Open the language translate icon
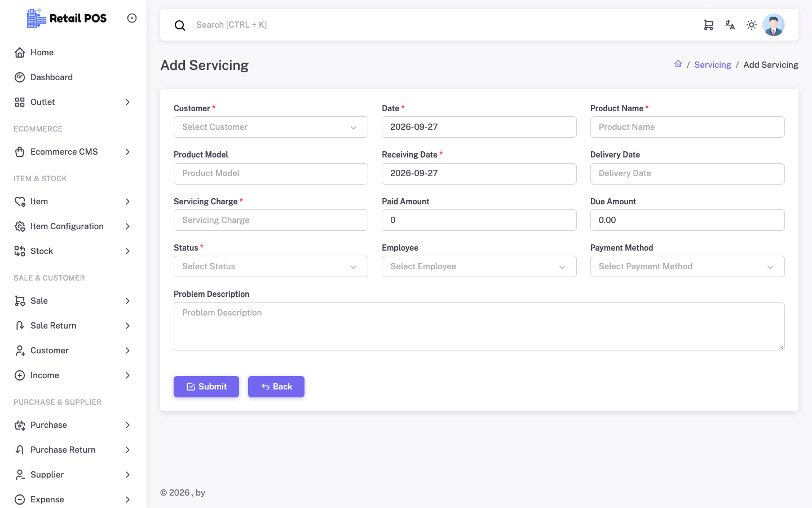Viewport: 812px width, 508px height. point(730,25)
